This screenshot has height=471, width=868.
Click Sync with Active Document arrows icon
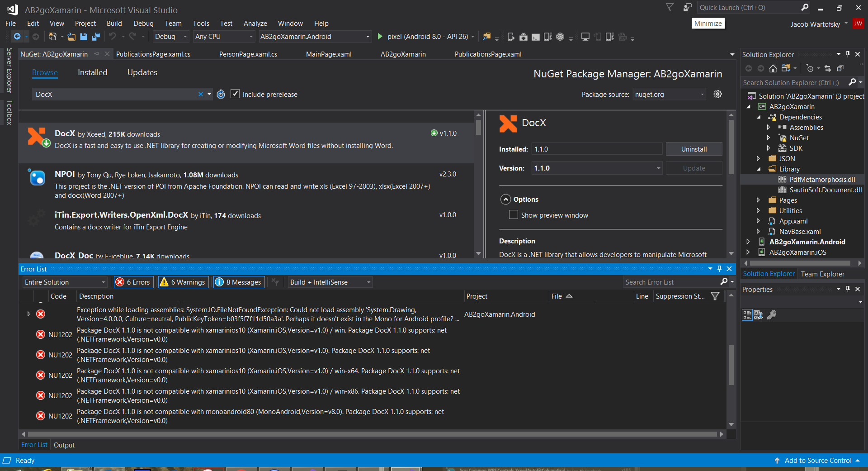pos(828,68)
